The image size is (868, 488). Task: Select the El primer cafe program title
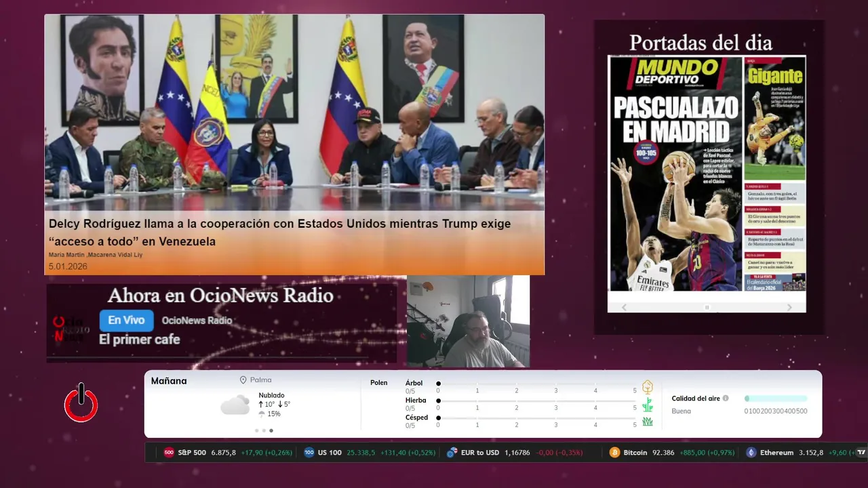click(x=140, y=339)
